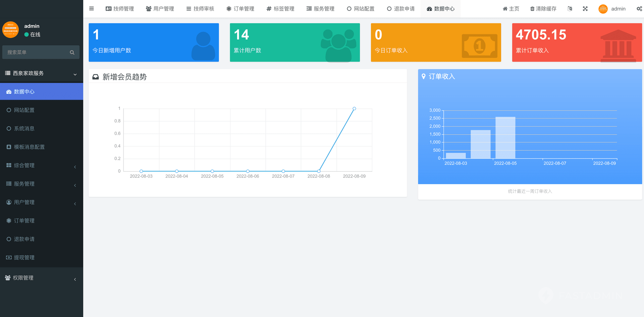This screenshot has height=317, width=644.
Task: Switch to the 订单管理 top tab
Action: point(240,9)
